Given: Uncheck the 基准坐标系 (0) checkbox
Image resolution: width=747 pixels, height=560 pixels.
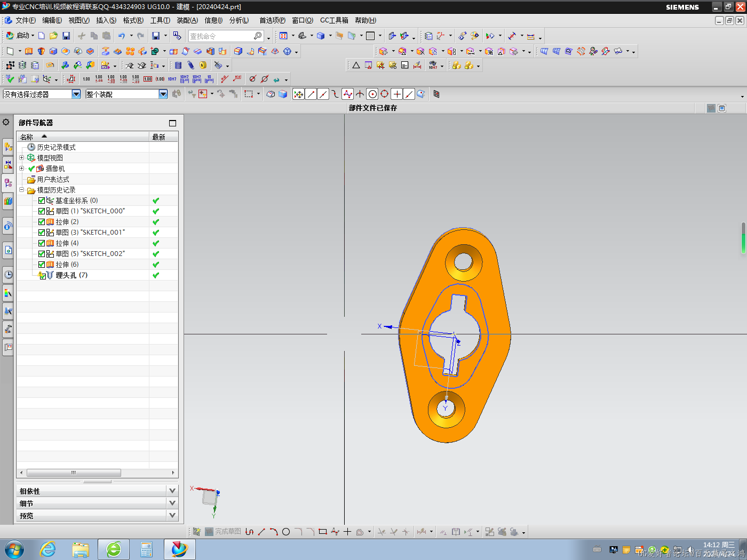Looking at the screenshot, I should [x=42, y=201].
